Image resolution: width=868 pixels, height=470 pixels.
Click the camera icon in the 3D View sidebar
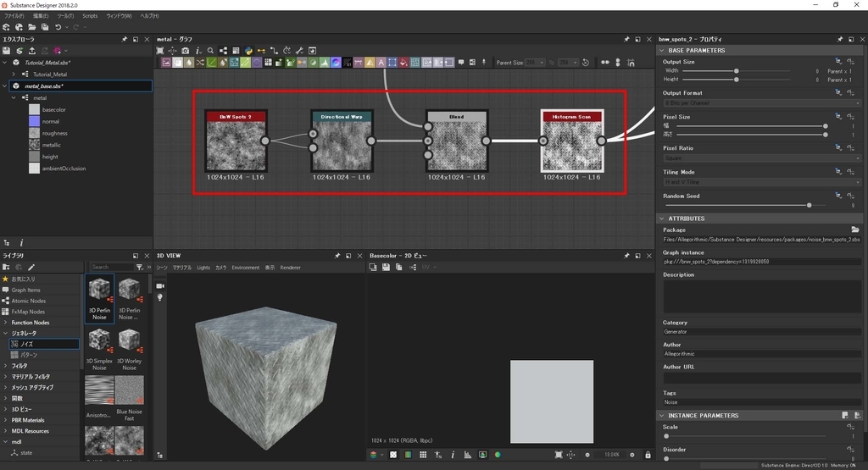click(159, 285)
